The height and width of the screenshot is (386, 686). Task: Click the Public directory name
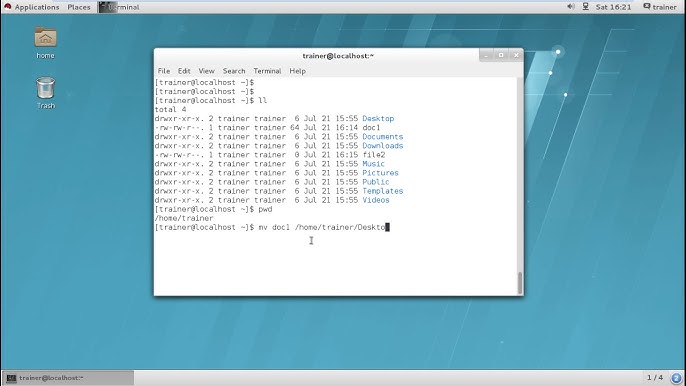point(376,182)
